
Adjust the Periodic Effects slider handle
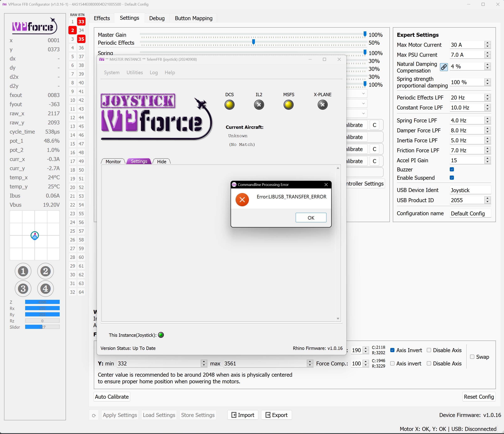(253, 42)
